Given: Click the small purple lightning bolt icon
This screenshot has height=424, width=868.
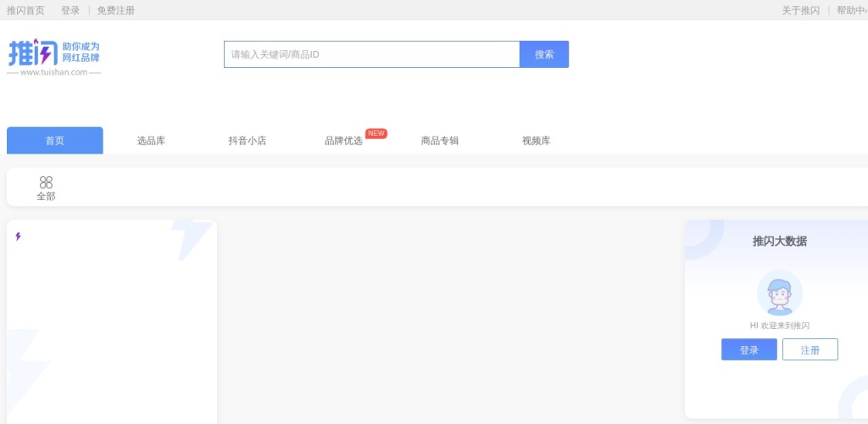Looking at the screenshot, I should tap(18, 237).
